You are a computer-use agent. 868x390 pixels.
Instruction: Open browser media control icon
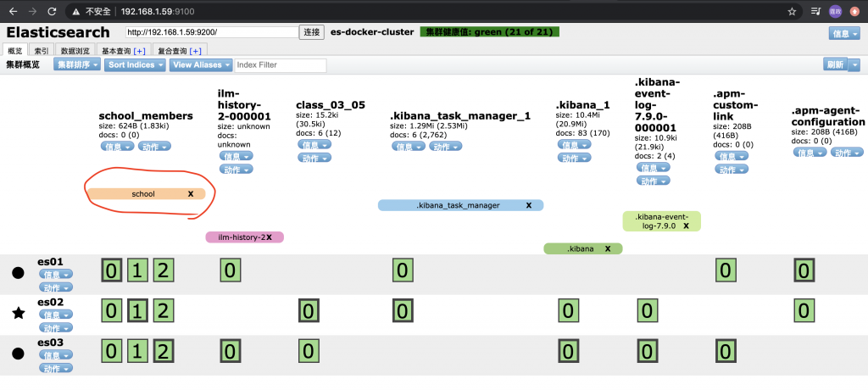pyautogui.click(x=815, y=11)
